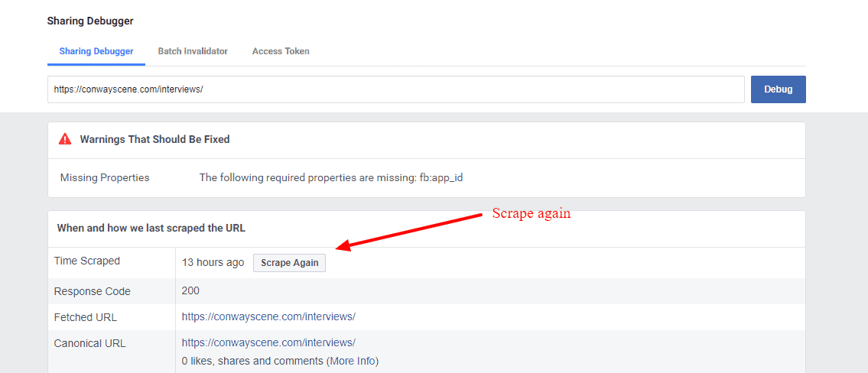Click the Response Code label
The height and width of the screenshot is (373, 868).
click(x=92, y=291)
